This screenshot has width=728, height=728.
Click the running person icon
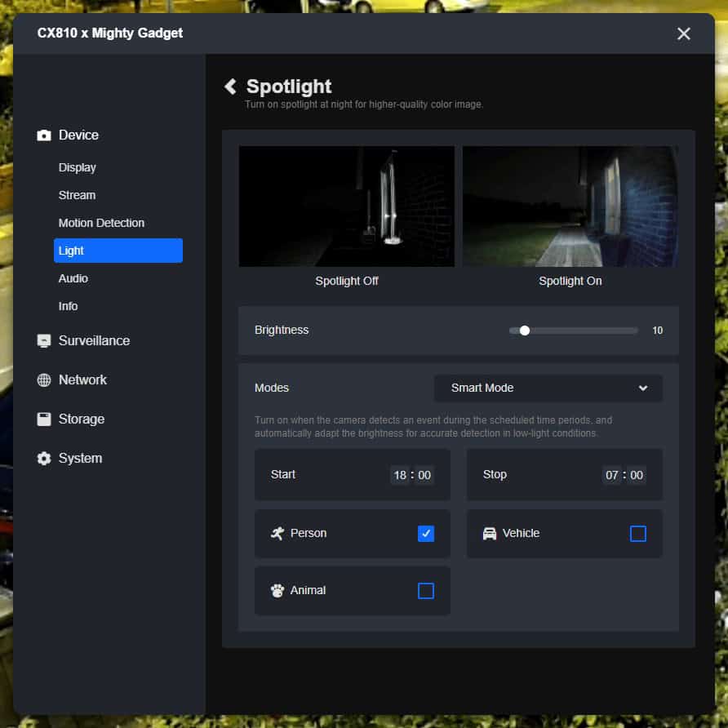pyautogui.click(x=277, y=533)
